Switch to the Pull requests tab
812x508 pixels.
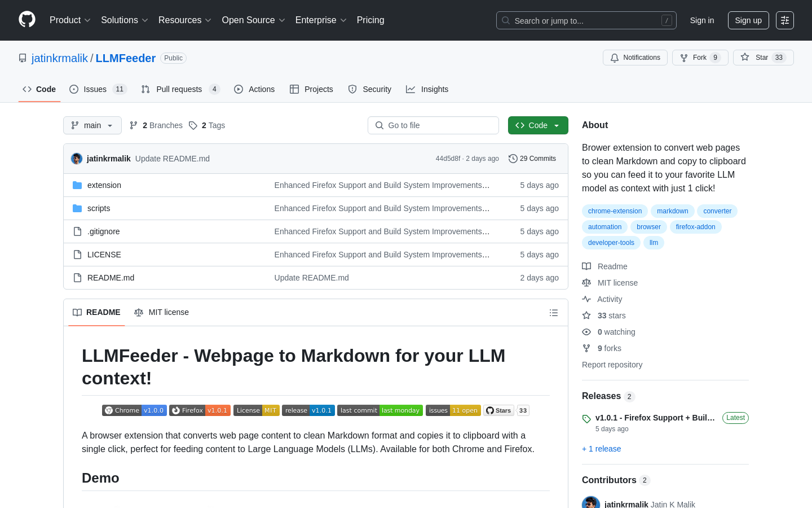coord(180,89)
